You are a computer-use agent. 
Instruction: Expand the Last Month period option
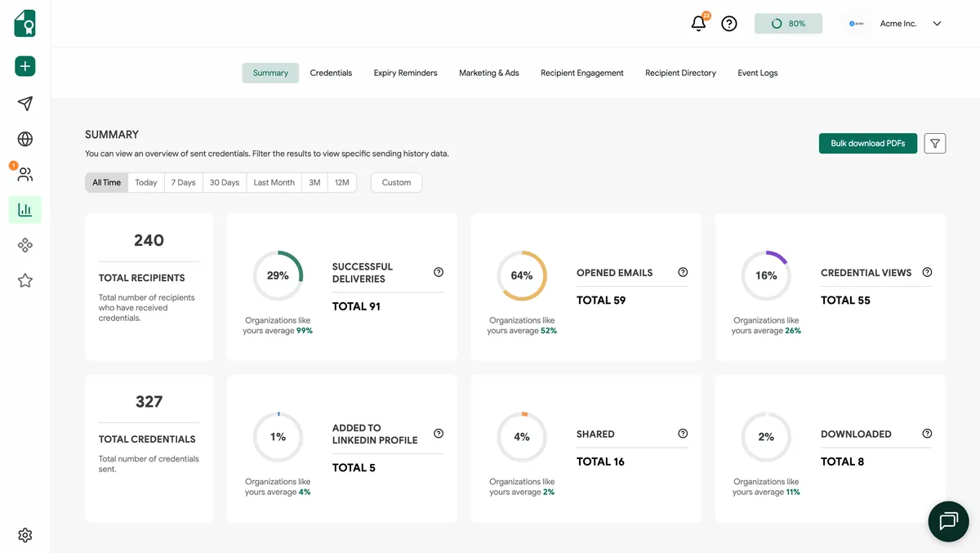click(273, 182)
